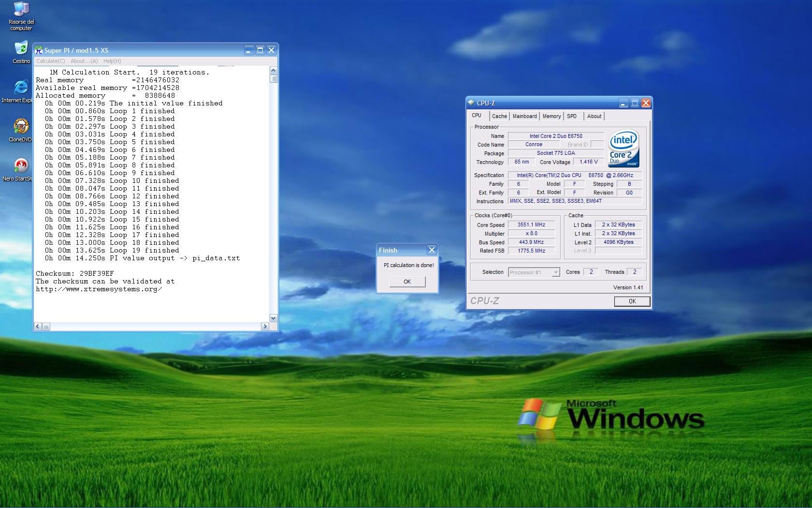
Task: Open the About...(A) menu in Super PI
Action: (x=84, y=61)
